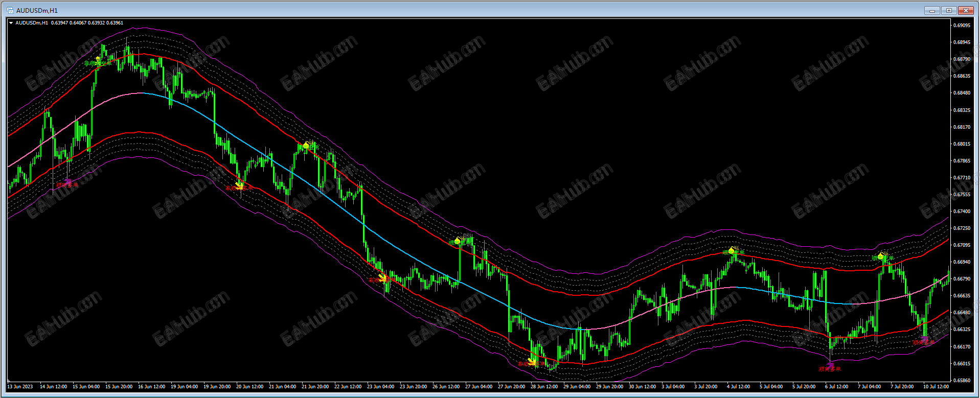Click the 0.67250 price axis label
The image size is (980, 398).
click(x=962, y=228)
